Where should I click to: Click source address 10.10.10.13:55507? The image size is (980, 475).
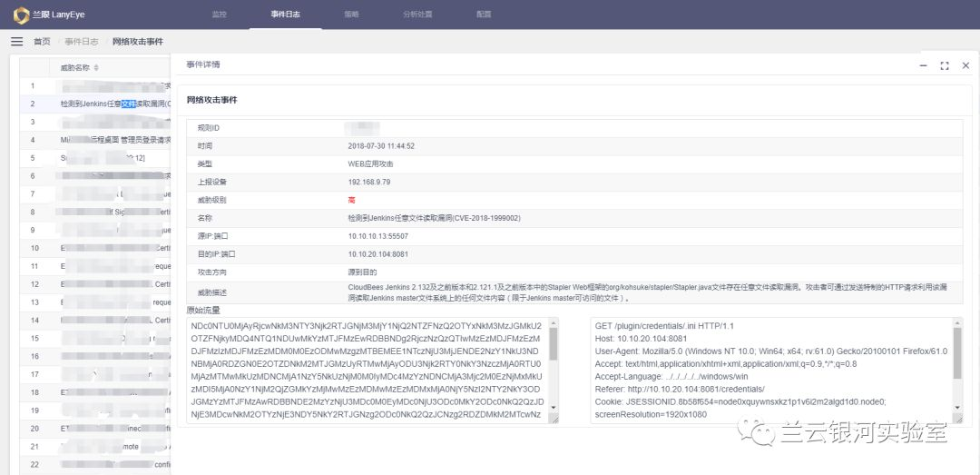coord(378,236)
